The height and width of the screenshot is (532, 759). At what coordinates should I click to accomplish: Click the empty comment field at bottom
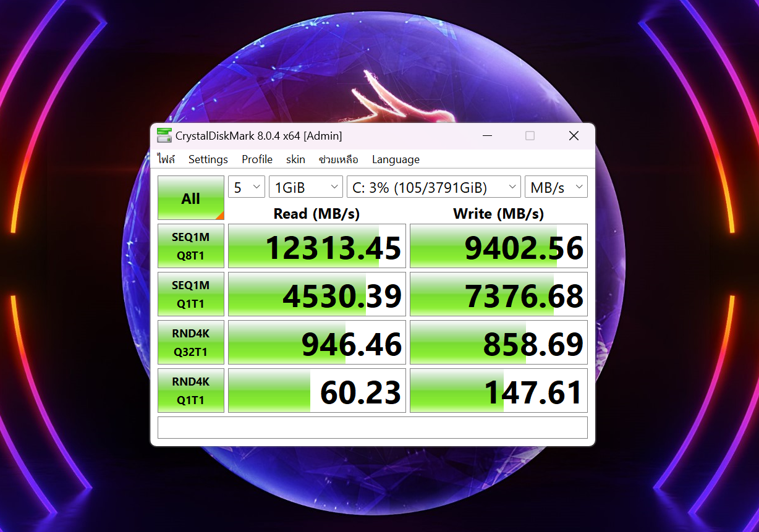(373, 428)
